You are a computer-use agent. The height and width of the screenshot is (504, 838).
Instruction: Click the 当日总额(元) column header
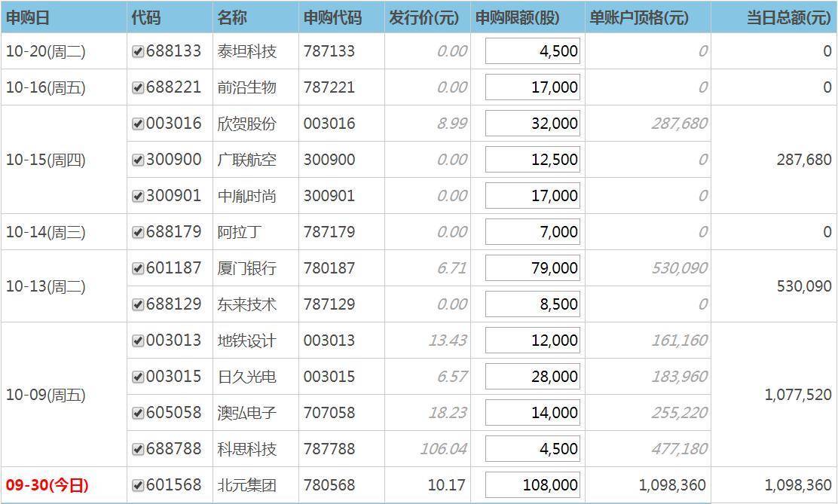coord(774,17)
